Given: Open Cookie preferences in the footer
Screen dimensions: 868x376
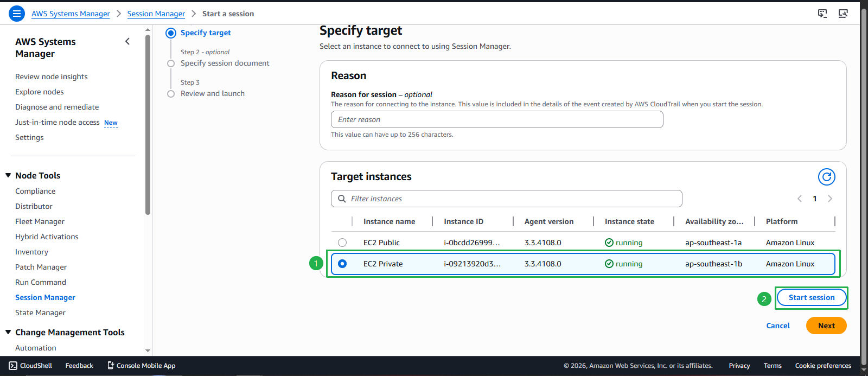Looking at the screenshot, I should click(x=823, y=366).
